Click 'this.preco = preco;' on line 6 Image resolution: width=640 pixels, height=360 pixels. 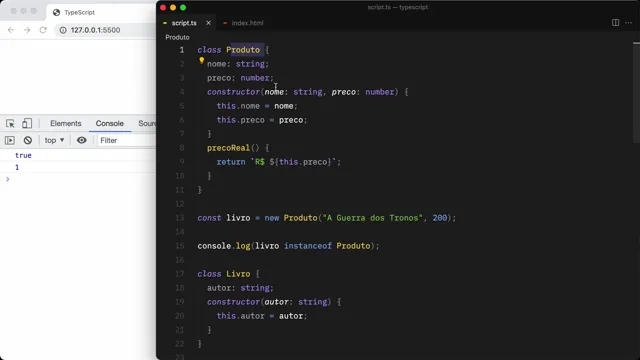[262, 120]
